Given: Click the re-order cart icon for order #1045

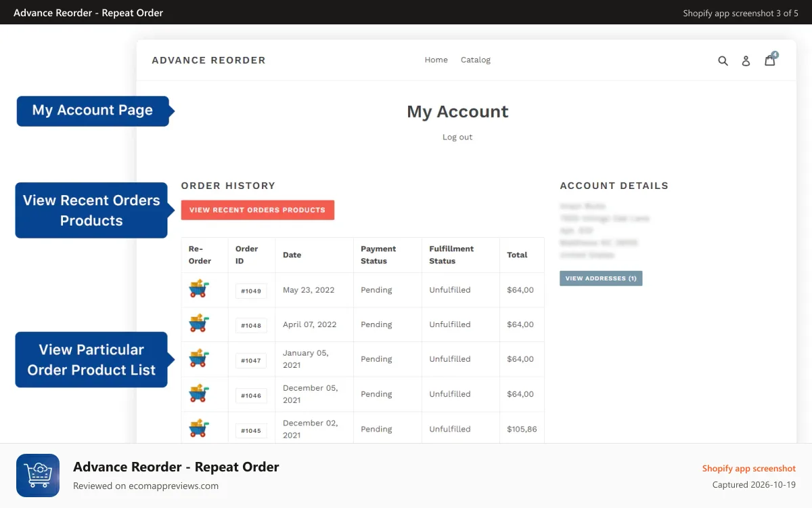Looking at the screenshot, I should tap(198, 428).
